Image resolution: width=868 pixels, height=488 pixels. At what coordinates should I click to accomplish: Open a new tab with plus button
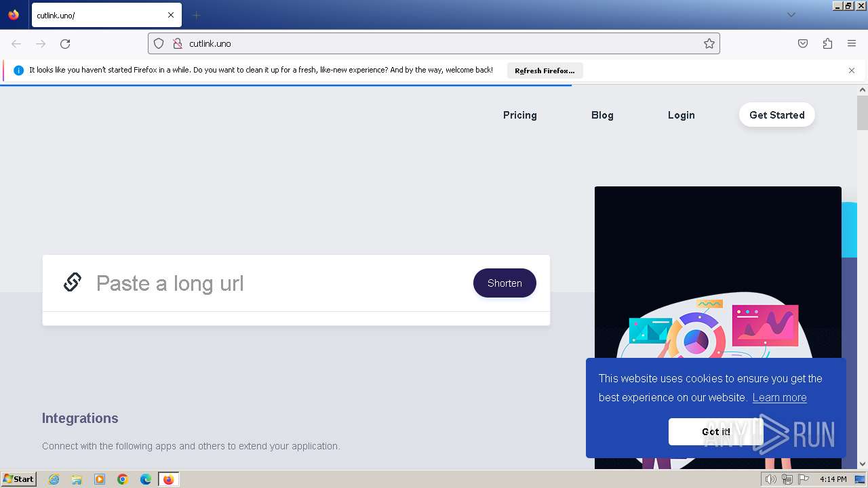pyautogui.click(x=196, y=15)
